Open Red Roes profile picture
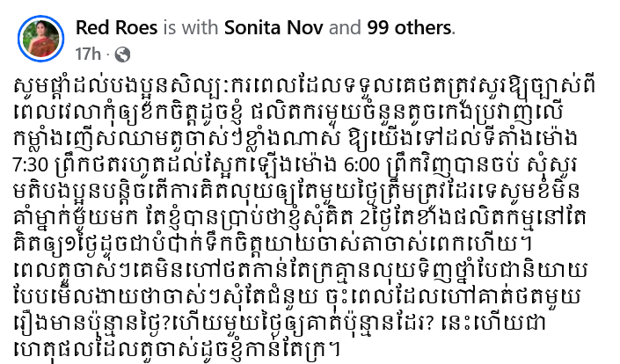Screen dimensions: 620x364 coord(40,39)
